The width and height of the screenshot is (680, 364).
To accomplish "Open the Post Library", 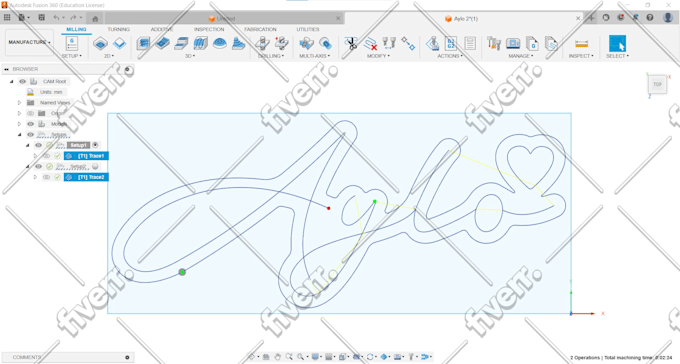I will pyautogui.click(x=532, y=43).
